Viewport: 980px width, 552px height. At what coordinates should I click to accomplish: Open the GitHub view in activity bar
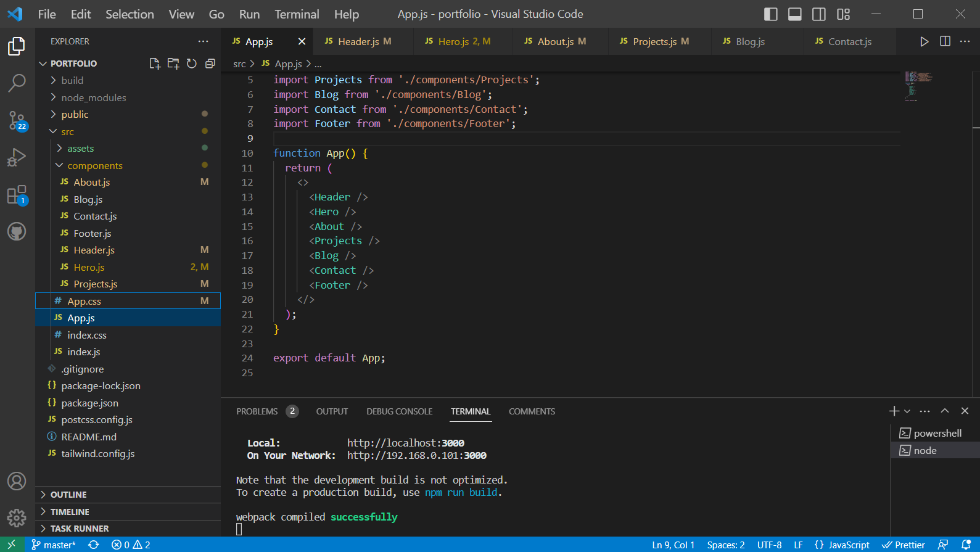click(17, 232)
